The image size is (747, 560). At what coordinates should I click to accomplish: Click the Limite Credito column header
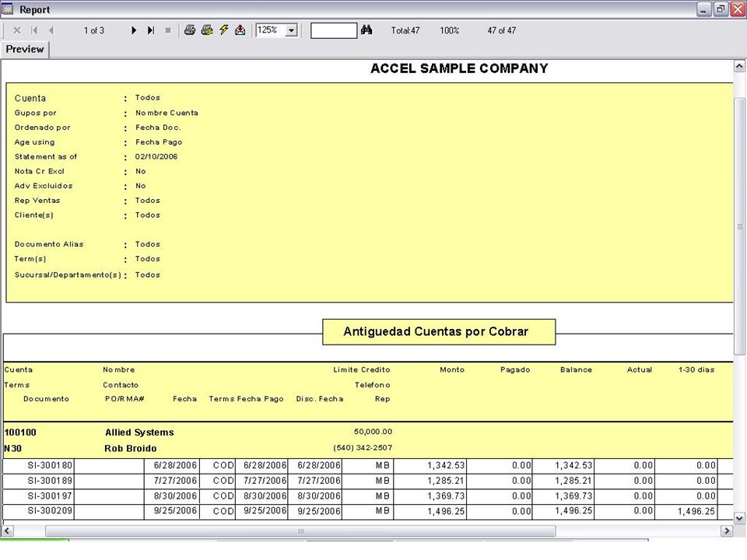(362, 369)
